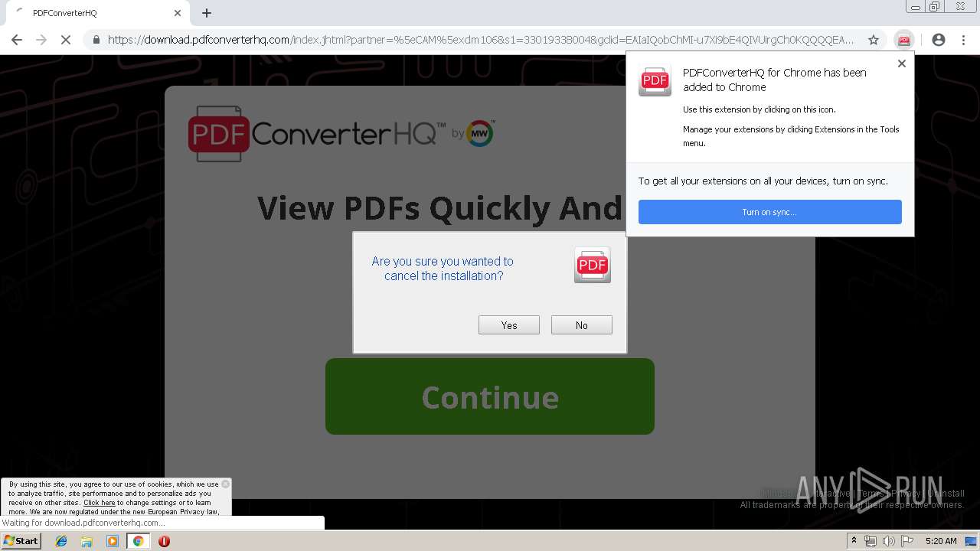The height and width of the screenshot is (551, 980).
Task: Open the Chrome profile account icon
Action: click(x=938, y=40)
